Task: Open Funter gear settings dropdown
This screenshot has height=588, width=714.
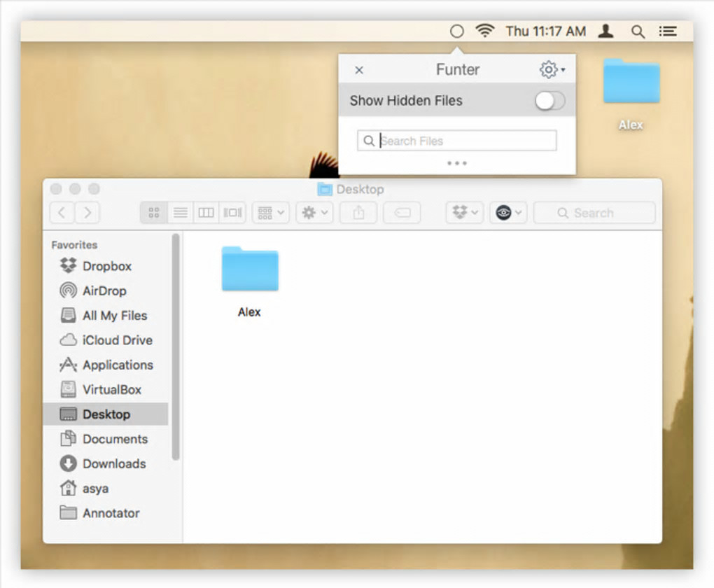Action: click(x=552, y=70)
